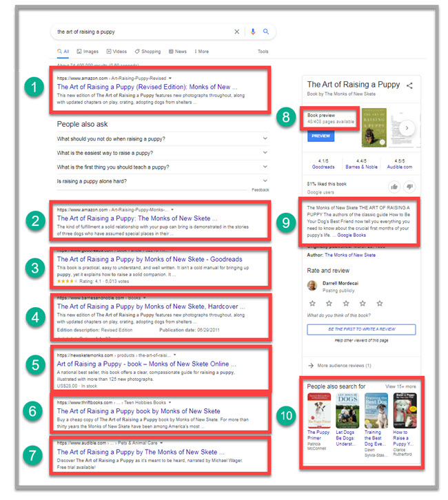Open Let Dogs Be Dogs book thumbnail
448x500 pixels.
point(347,410)
